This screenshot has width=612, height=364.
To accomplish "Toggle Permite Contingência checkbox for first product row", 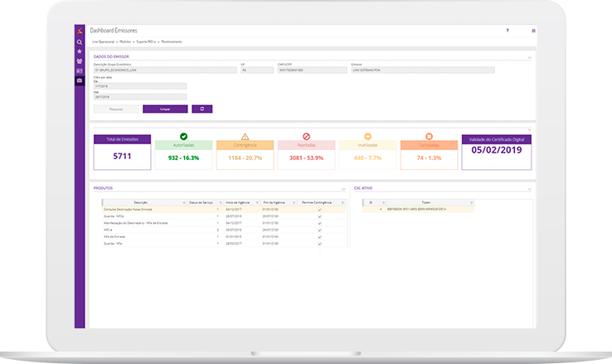I will click(x=319, y=211).
